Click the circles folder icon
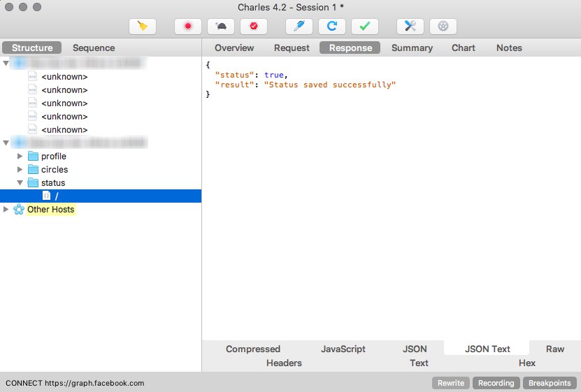 (x=33, y=170)
